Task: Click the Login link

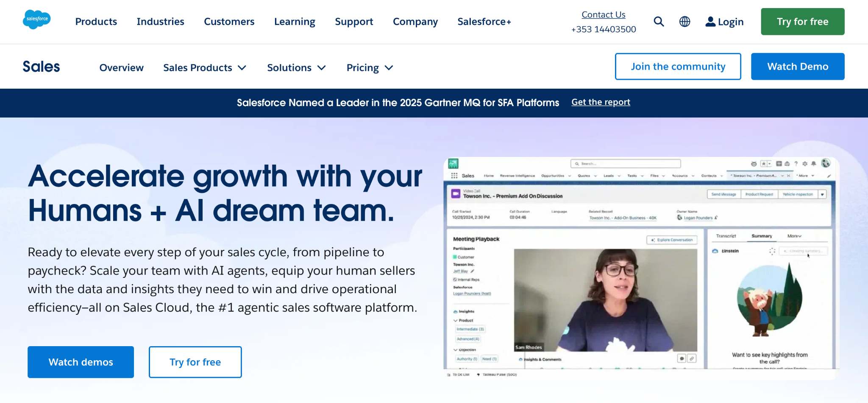Action: click(x=724, y=22)
